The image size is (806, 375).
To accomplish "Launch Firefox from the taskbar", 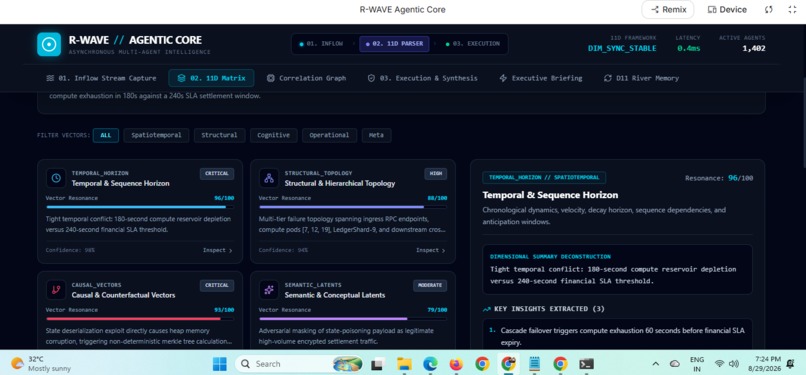I will [456, 364].
